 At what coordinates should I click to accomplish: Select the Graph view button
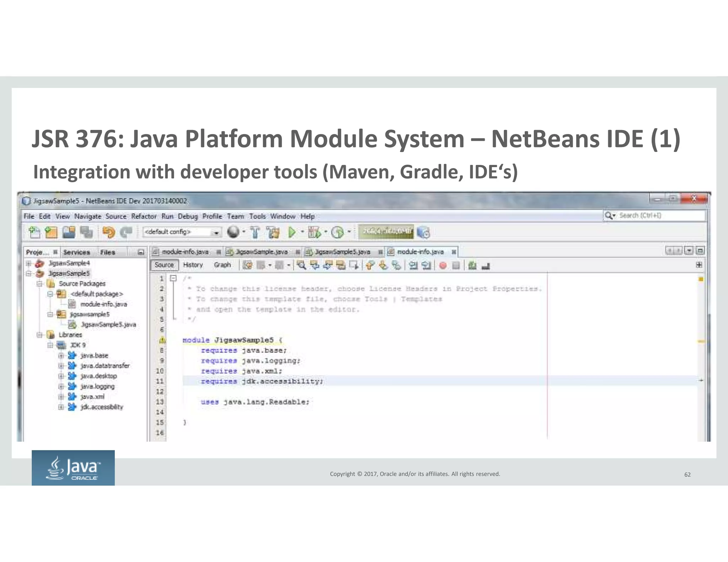(x=223, y=265)
